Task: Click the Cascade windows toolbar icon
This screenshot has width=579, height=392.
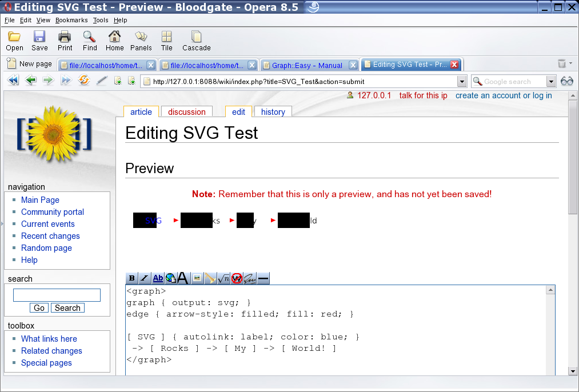Action: coord(196,41)
